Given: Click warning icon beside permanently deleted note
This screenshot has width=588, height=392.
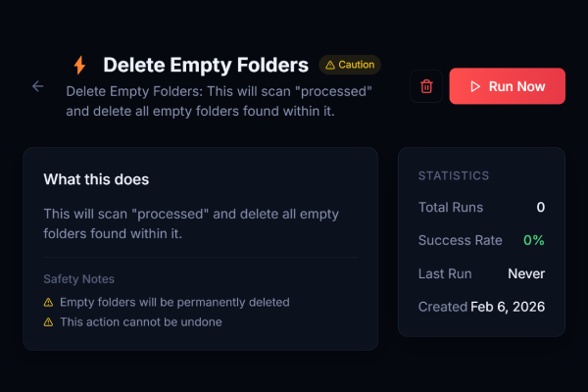Looking at the screenshot, I should click(48, 302).
